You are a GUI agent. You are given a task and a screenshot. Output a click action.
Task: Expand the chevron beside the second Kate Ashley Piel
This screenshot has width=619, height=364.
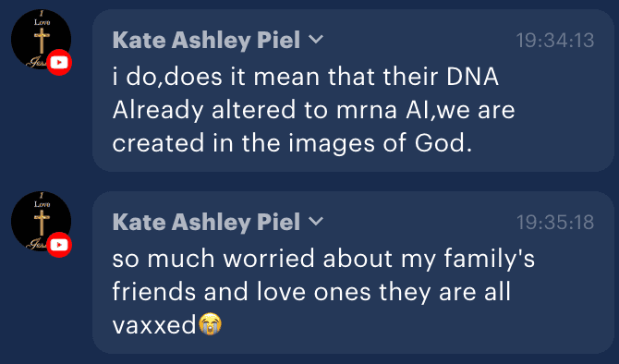[316, 222]
